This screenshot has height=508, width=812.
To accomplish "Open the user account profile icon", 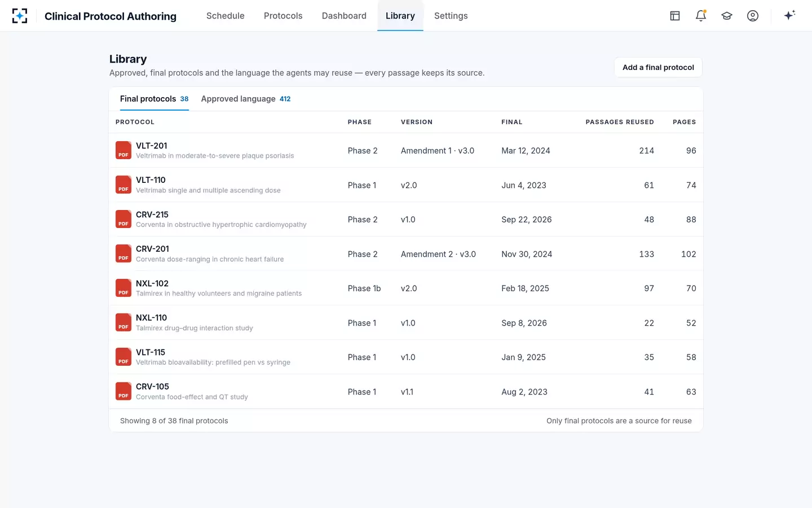I will (x=753, y=16).
